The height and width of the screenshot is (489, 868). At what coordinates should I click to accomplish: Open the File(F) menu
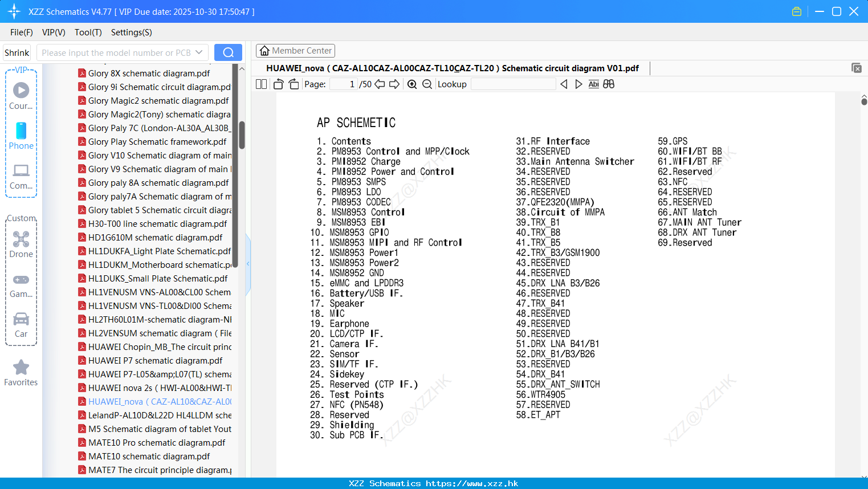tap(22, 32)
